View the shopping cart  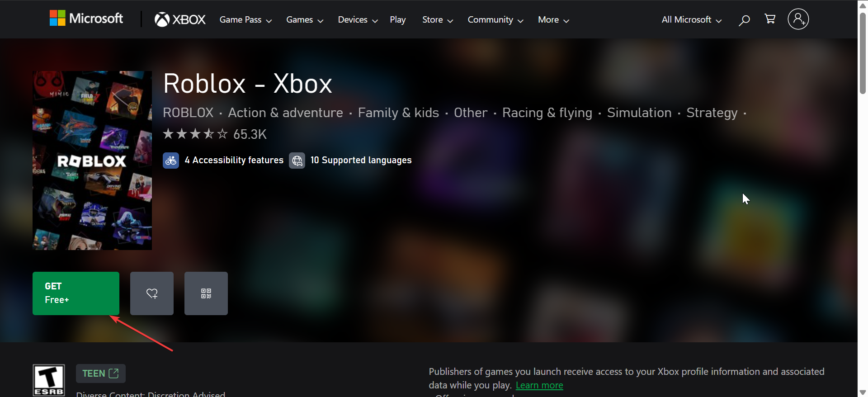[770, 19]
